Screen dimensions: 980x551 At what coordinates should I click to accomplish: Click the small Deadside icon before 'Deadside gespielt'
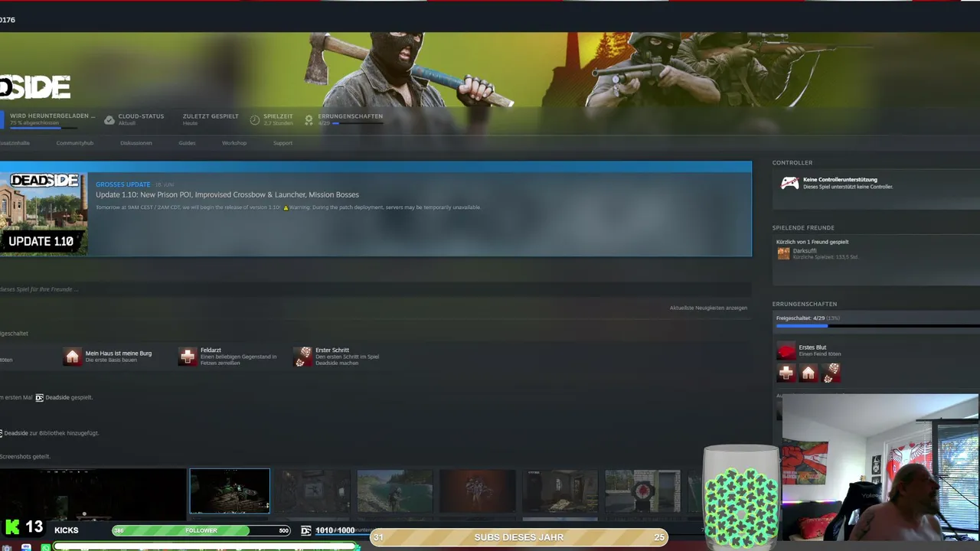pos(39,397)
